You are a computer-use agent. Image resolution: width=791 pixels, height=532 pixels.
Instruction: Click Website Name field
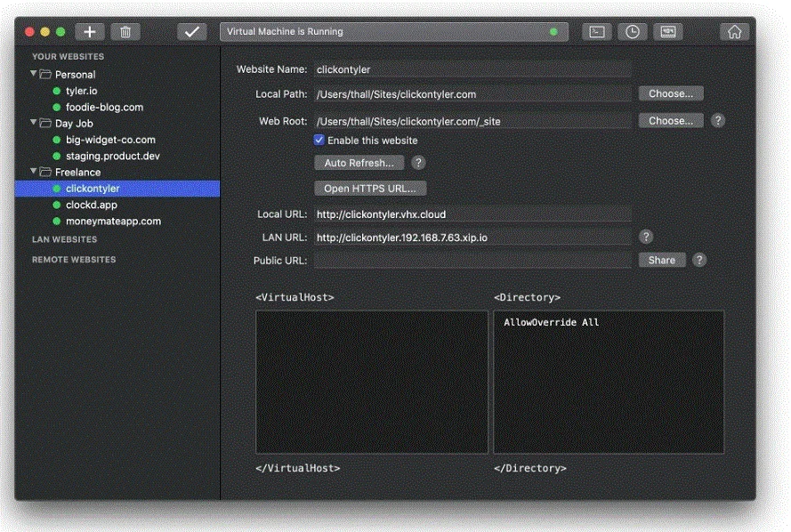pyautogui.click(x=472, y=69)
